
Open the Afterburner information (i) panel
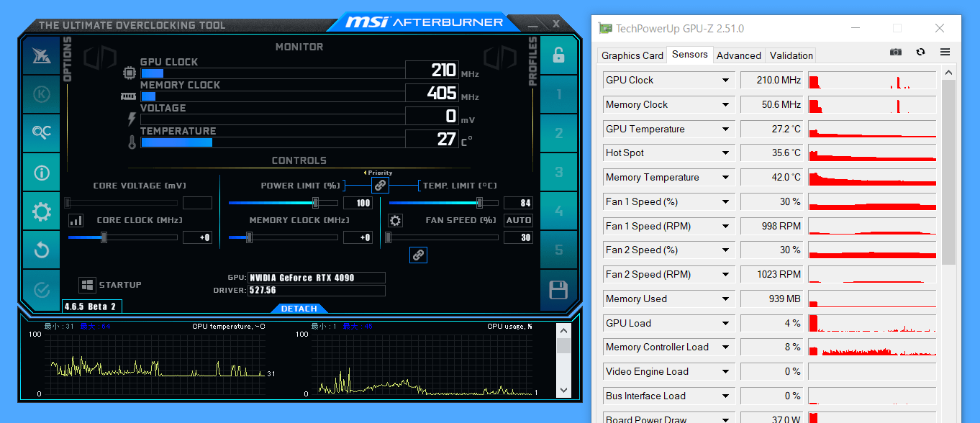(x=41, y=172)
